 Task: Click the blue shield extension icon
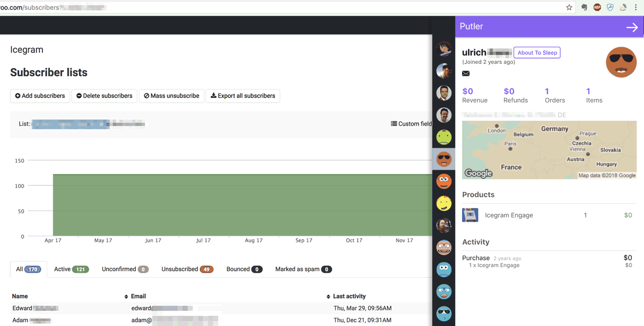(x=610, y=8)
